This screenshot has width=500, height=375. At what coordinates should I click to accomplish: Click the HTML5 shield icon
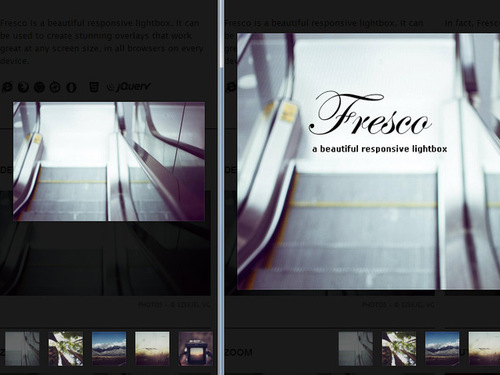[x=94, y=87]
